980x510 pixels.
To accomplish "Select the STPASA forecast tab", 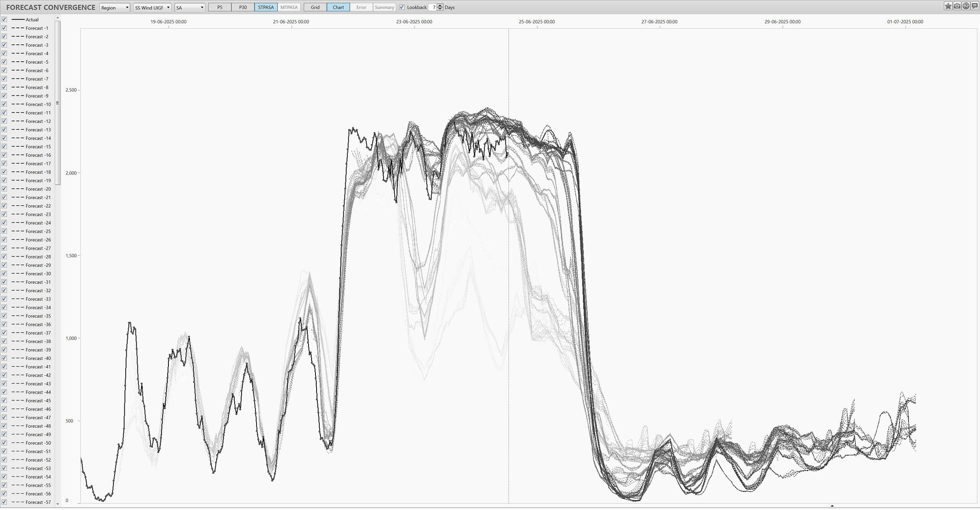I will tap(266, 7).
